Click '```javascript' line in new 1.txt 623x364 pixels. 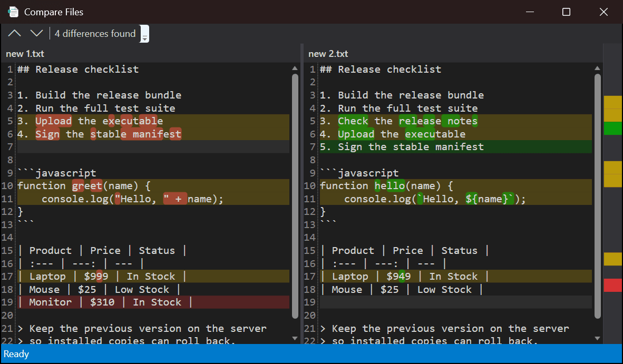click(x=57, y=173)
